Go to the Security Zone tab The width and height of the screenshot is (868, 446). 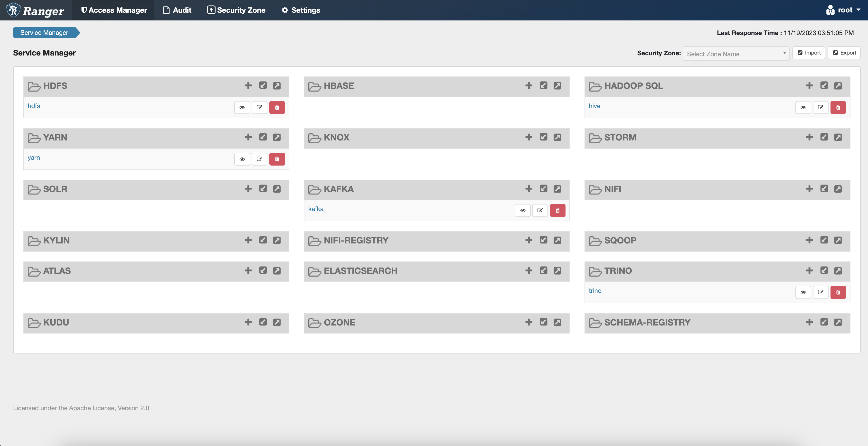236,10
